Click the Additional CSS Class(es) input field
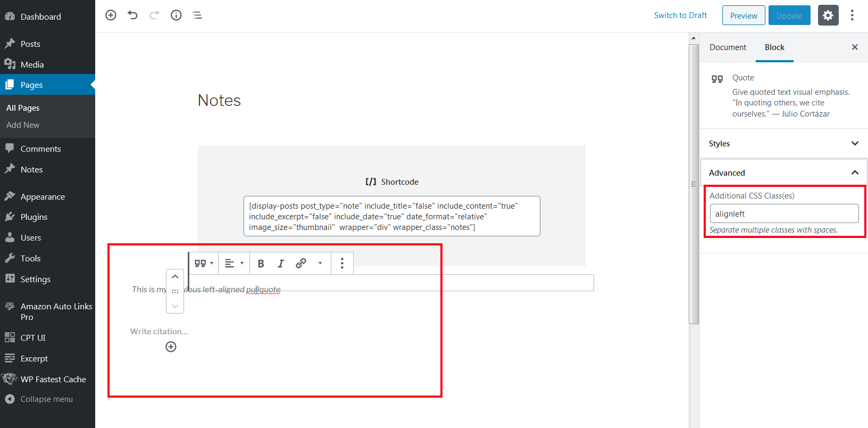The height and width of the screenshot is (428, 868). [x=784, y=214]
